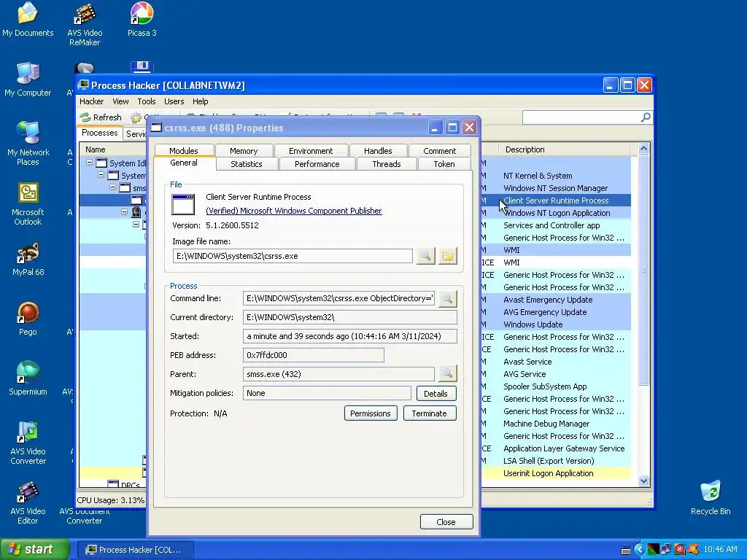747x560 pixels.
Task: Click the Permissions button
Action: point(370,413)
